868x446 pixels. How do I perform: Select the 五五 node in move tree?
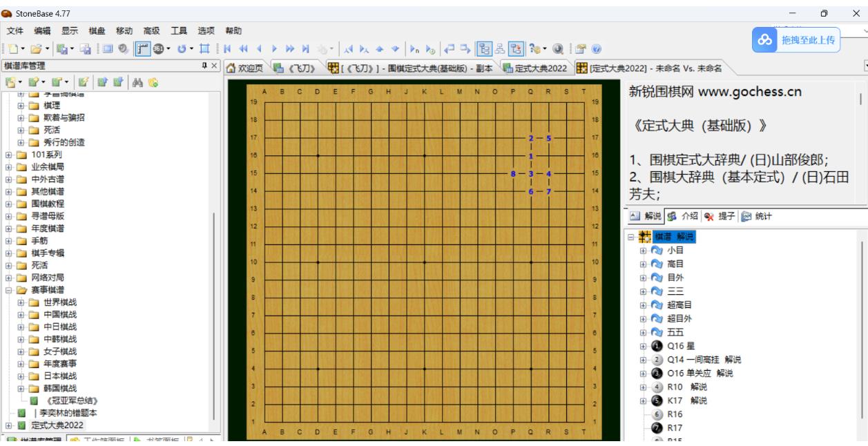(x=675, y=332)
